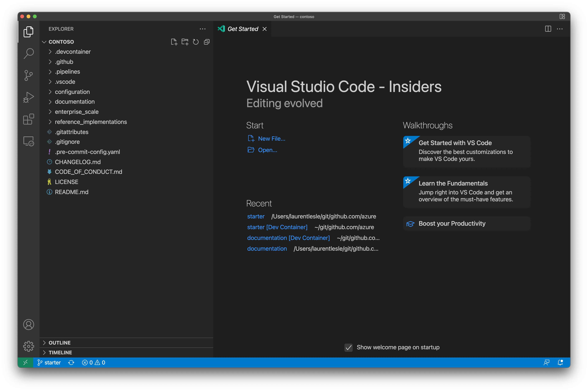Open explorer Views and More Actions menu

[203, 29]
